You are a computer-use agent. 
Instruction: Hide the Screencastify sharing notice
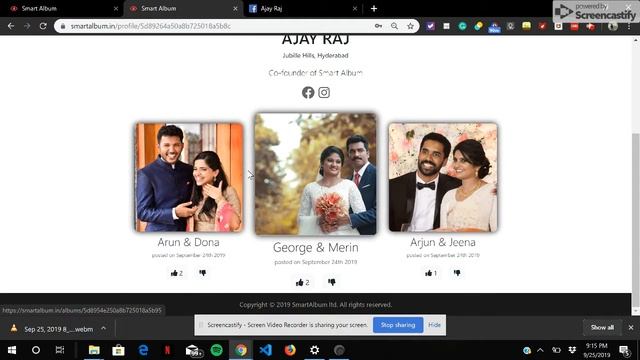(x=434, y=325)
